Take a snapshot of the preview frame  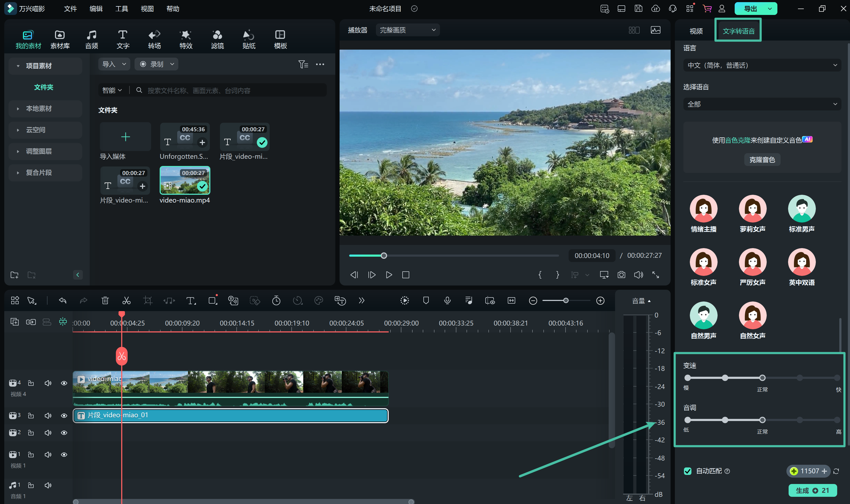(x=621, y=275)
